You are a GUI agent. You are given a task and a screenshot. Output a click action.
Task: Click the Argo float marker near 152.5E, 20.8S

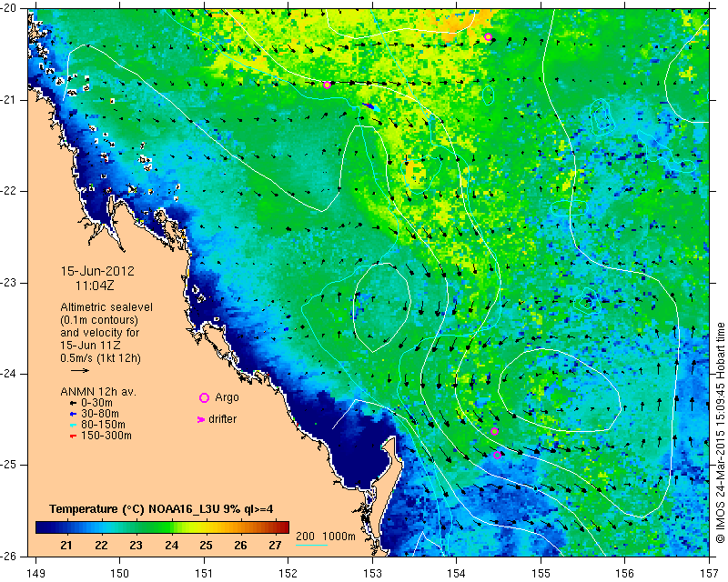coord(327,85)
